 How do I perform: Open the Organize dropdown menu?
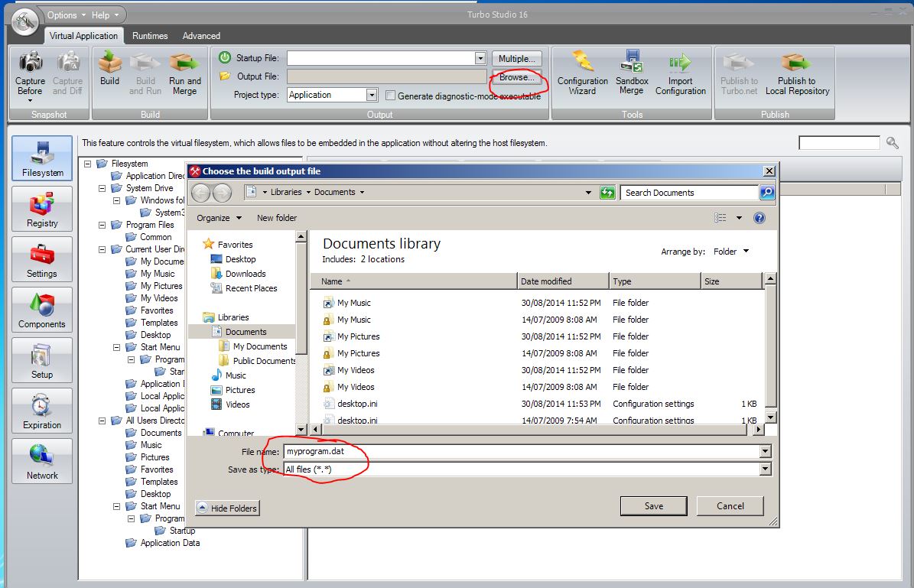[220, 218]
